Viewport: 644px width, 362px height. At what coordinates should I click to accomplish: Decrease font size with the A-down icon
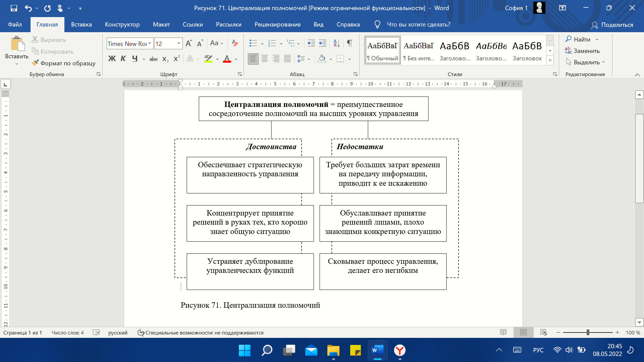tap(200, 43)
